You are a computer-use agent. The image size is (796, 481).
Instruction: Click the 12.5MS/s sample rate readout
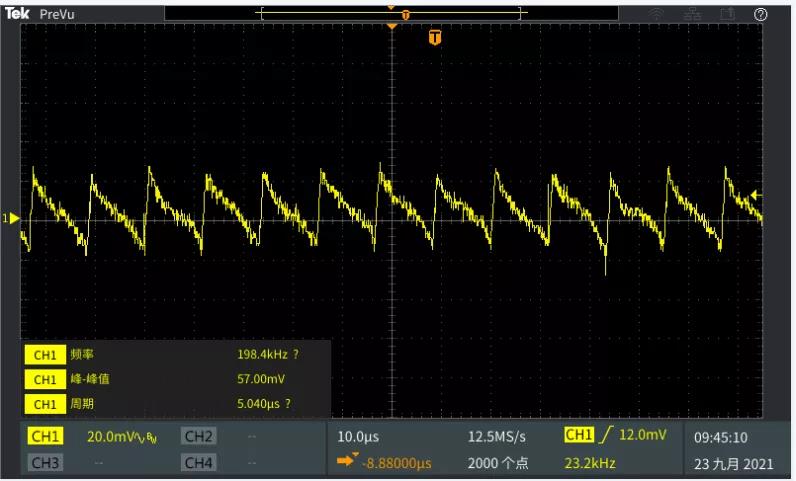[496, 436]
